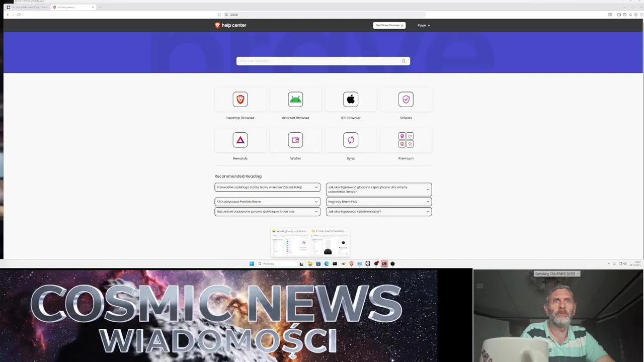This screenshot has height=362, width=644.
Task: Select the first Explorer window preview thumbnail
Action: pos(290,243)
